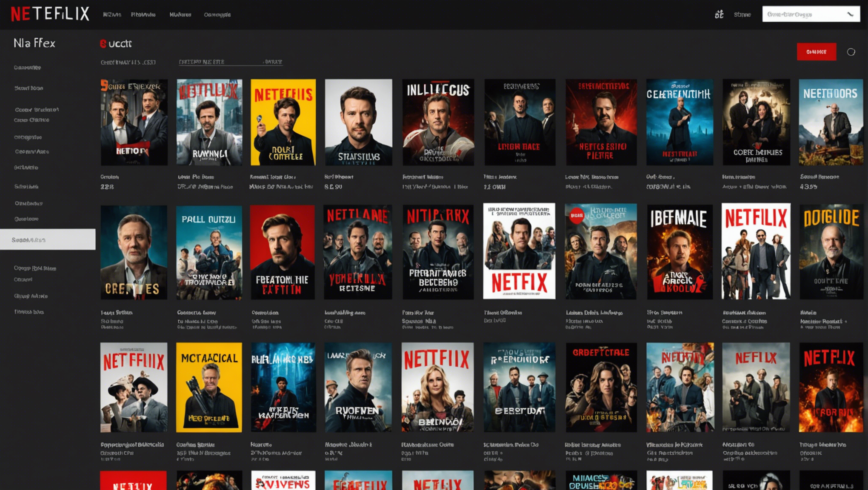Open the yellow MCTAACICAL poster
868x490 pixels.
coord(209,387)
